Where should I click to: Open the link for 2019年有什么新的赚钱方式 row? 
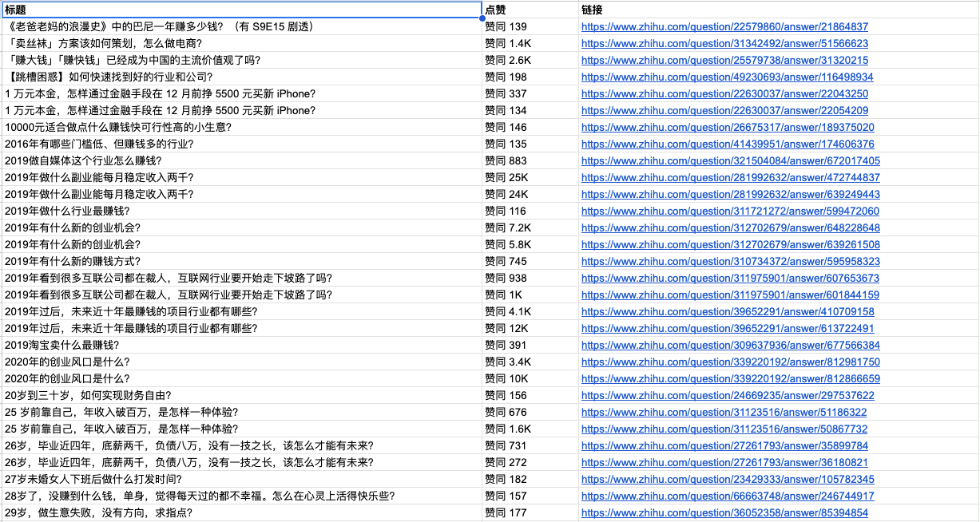(731, 261)
